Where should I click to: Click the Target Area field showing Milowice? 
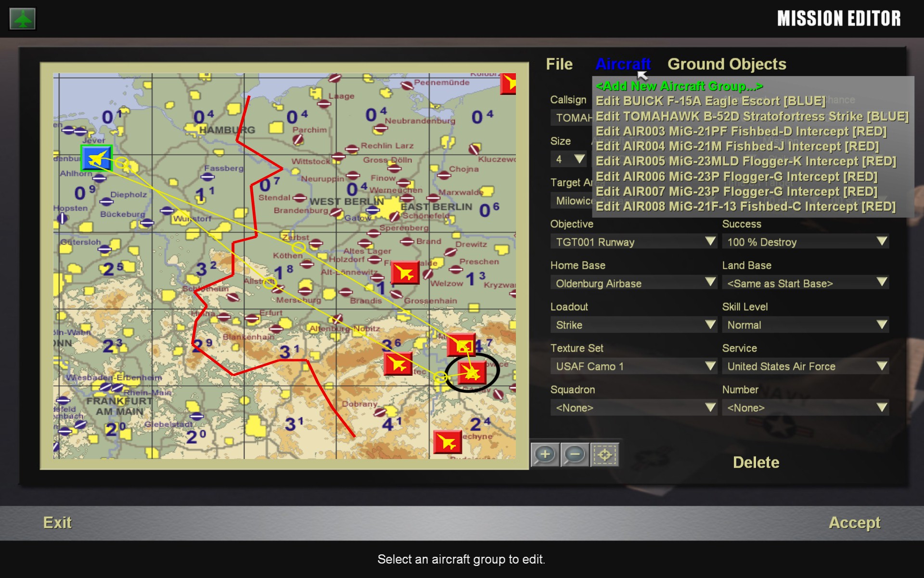(x=572, y=200)
